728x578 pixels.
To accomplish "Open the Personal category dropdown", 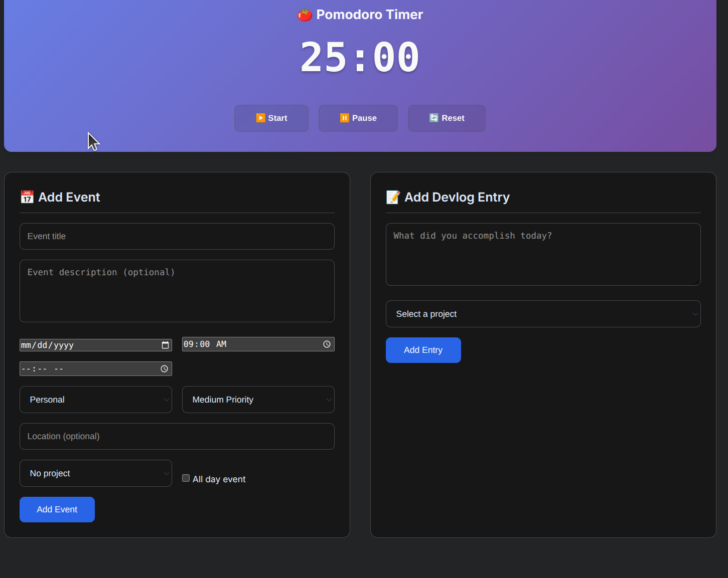I will point(96,400).
